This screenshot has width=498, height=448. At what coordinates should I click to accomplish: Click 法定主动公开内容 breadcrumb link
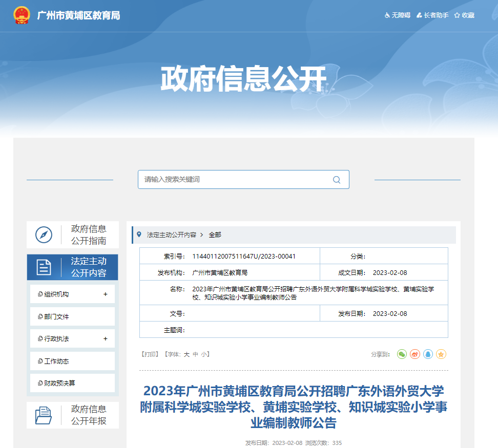coord(172,235)
